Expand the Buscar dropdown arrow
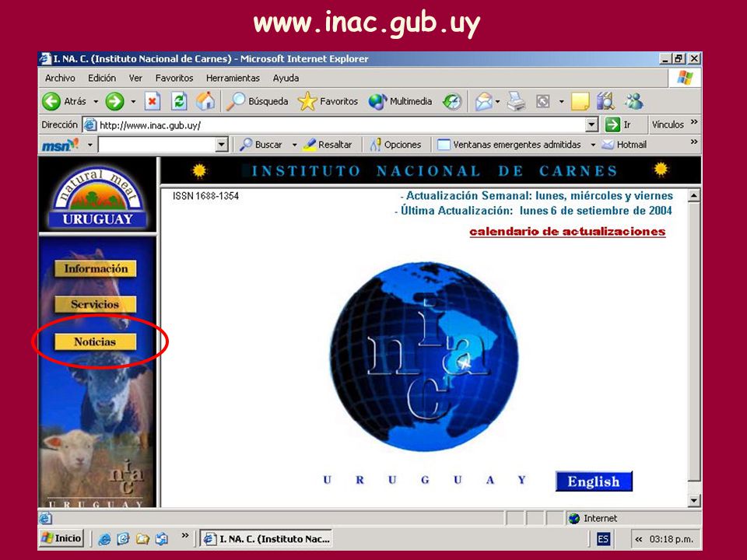747x560 pixels. pos(294,145)
